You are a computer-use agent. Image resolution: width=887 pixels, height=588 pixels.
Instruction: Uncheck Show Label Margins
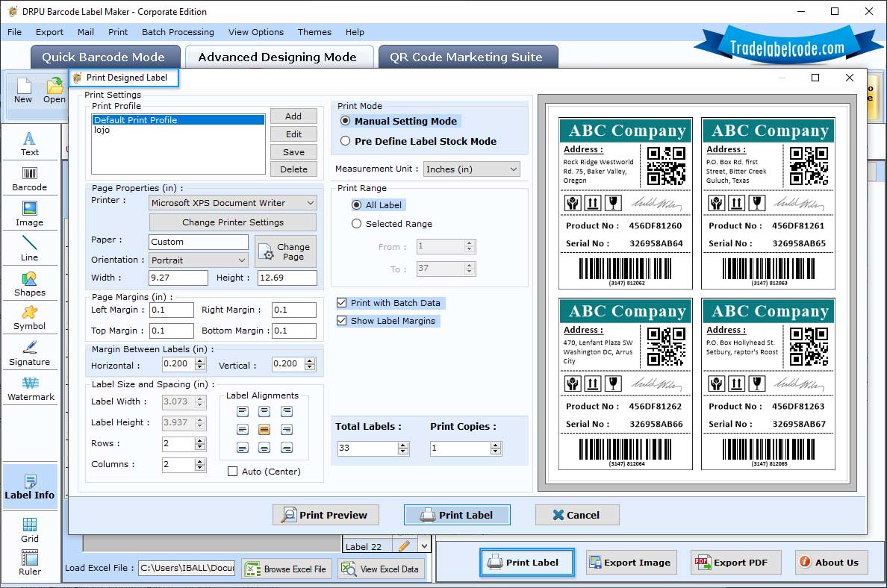point(342,321)
